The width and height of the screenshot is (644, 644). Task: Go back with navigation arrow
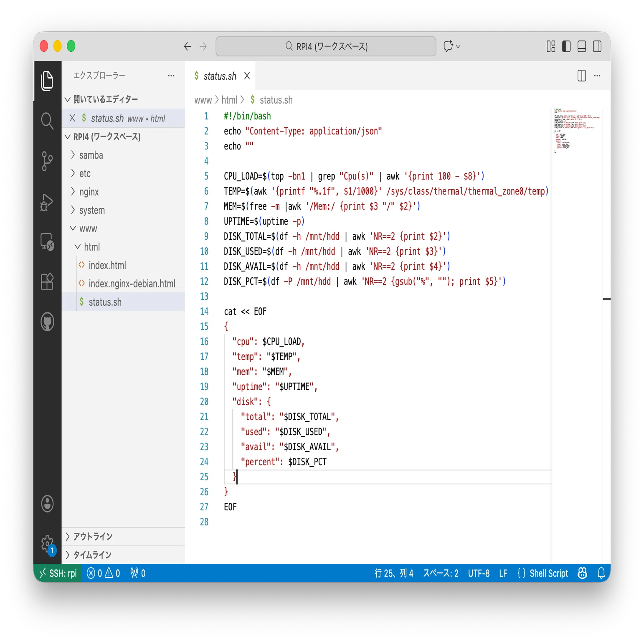(188, 46)
